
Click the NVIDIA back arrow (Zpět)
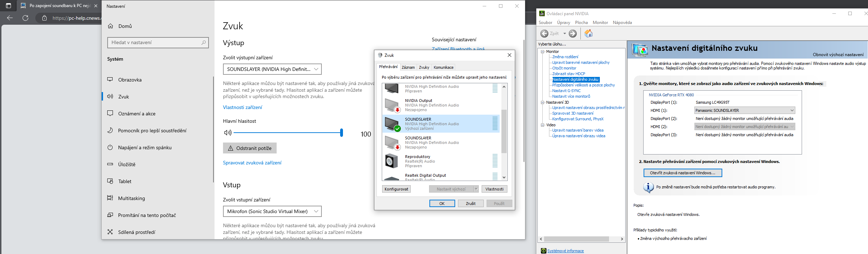click(x=545, y=34)
